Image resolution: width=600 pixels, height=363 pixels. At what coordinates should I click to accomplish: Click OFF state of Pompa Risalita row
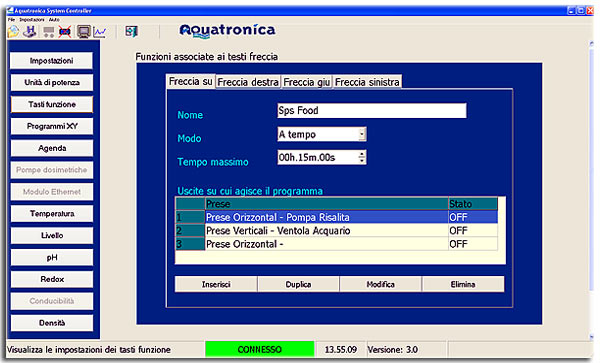[x=473, y=217]
